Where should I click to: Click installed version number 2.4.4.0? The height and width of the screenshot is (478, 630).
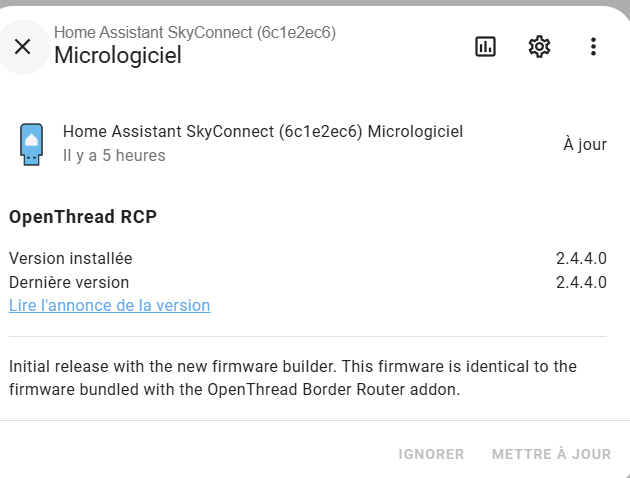click(581, 258)
